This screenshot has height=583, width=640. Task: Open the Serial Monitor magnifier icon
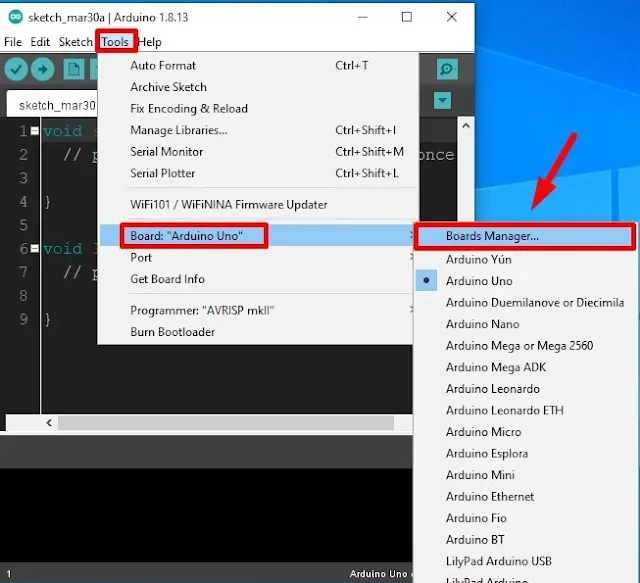point(447,69)
